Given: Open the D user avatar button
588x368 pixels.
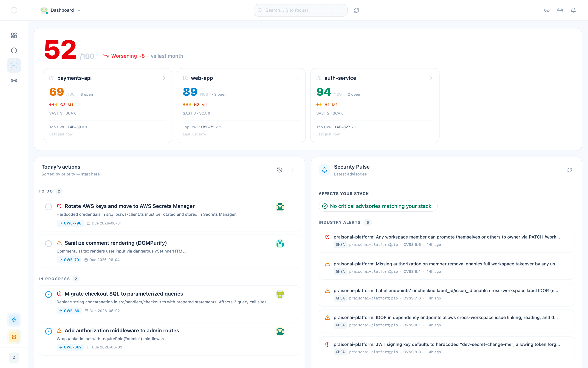Looking at the screenshot, I should pos(14,357).
